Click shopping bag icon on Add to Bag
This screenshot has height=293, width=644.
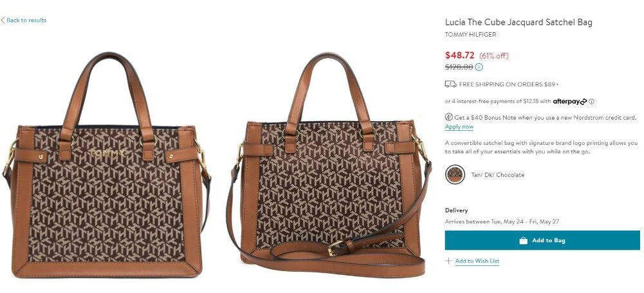coord(523,240)
